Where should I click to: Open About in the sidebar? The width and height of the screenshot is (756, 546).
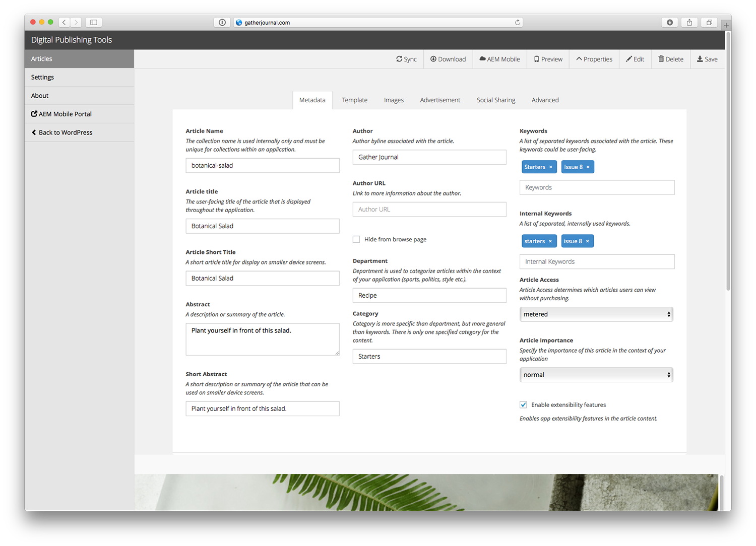pyautogui.click(x=79, y=96)
